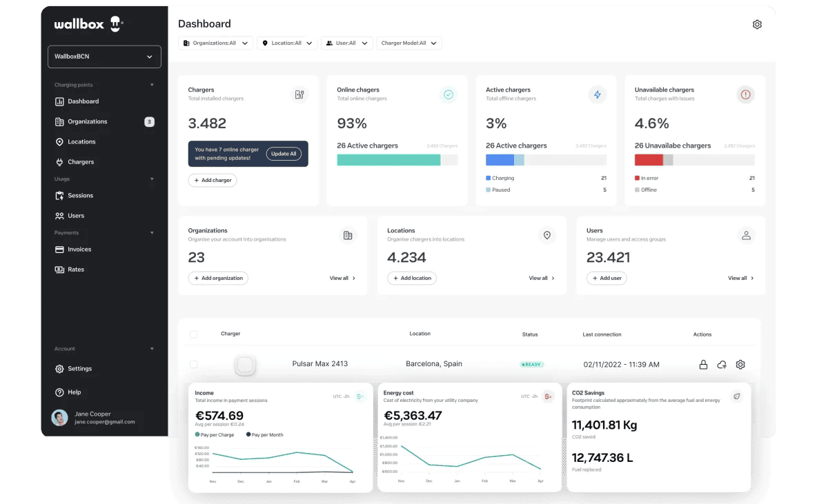Collapse the Charging points sidebar section
Image resolution: width=828 pixels, height=504 pixels.
click(x=152, y=84)
